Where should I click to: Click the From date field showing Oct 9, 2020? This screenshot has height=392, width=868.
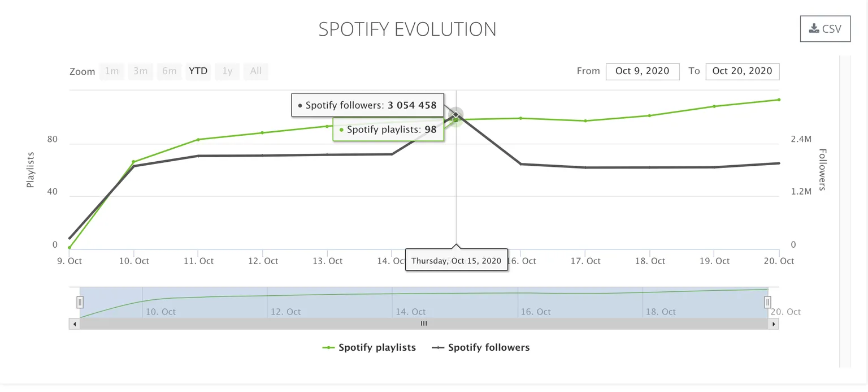click(x=643, y=71)
